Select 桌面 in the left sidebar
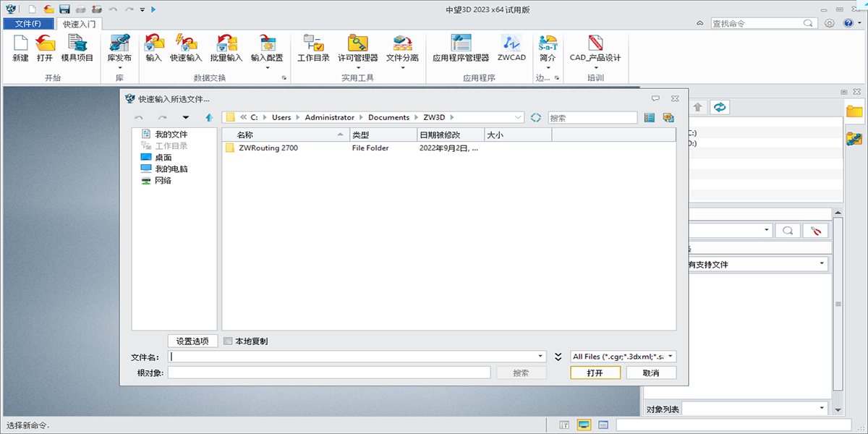The image size is (868, 434). click(163, 158)
